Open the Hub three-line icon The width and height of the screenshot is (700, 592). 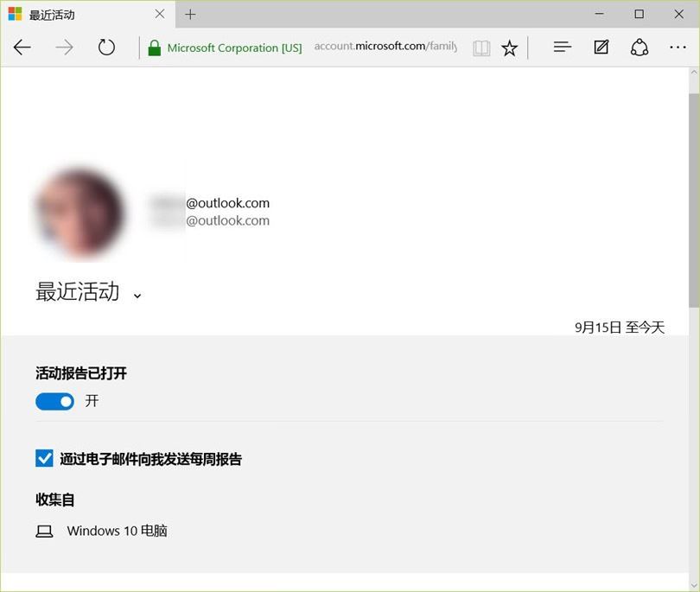(563, 48)
